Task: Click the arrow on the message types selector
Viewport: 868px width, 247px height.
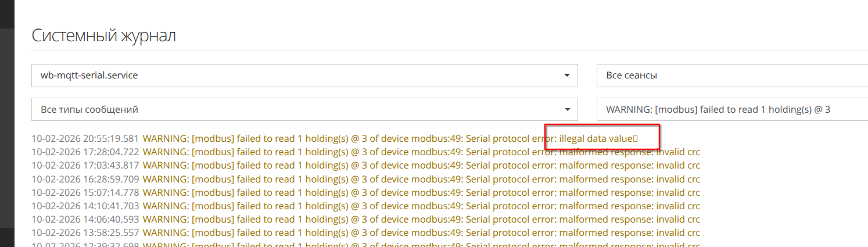Action: tap(567, 109)
